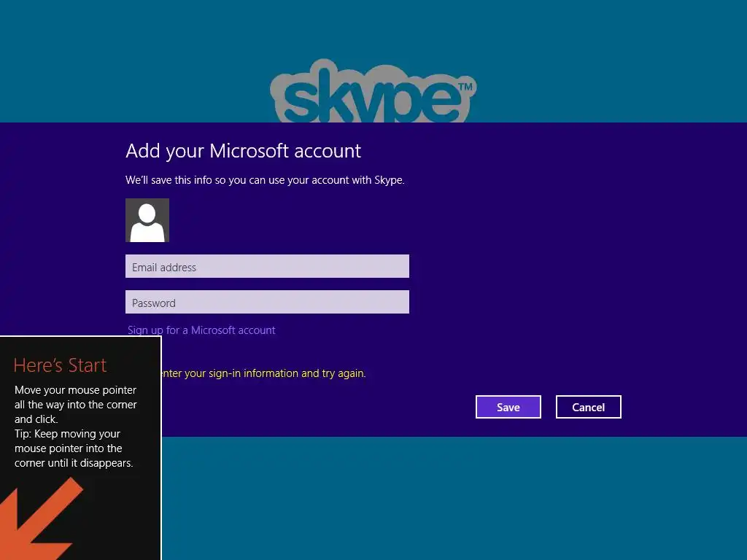Screen dimensions: 747x560
Task: Click the 'Add your Microsoft account' heading
Action: [244, 151]
